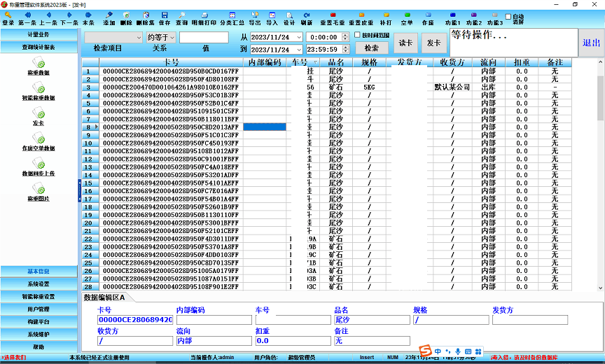
Task: Open 称重图片 sidebar icon
Action: 38,193
